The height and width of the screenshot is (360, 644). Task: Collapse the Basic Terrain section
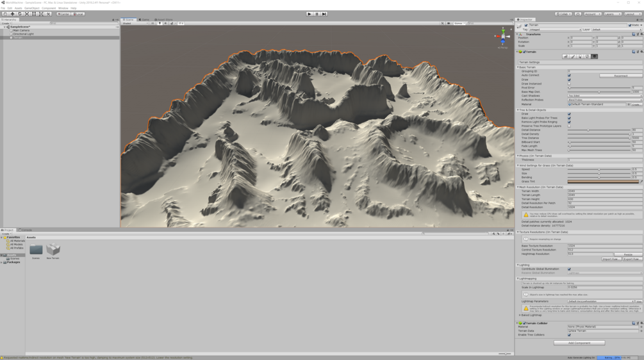(518, 67)
